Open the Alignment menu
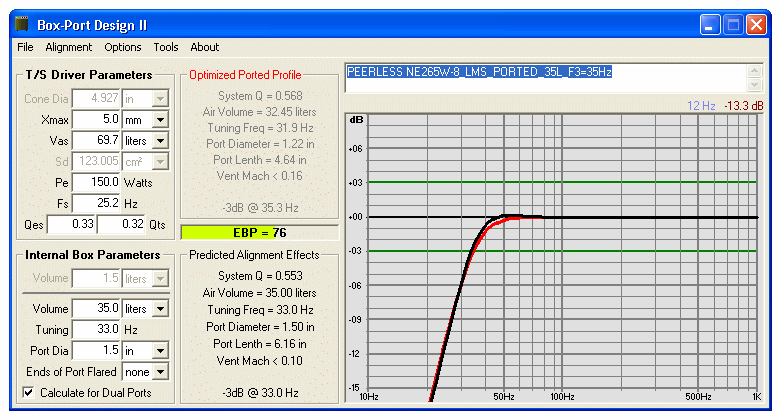Screen dimensions: 780x420 pos(69,47)
